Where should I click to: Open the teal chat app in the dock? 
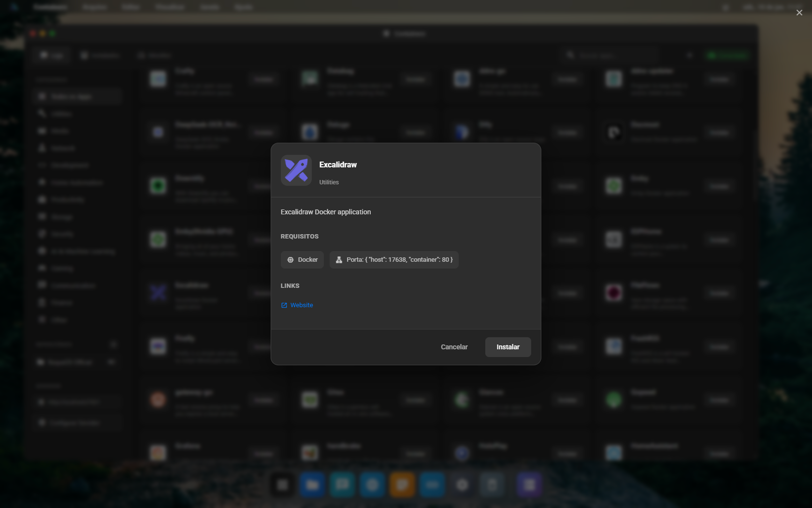tap(342, 485)
